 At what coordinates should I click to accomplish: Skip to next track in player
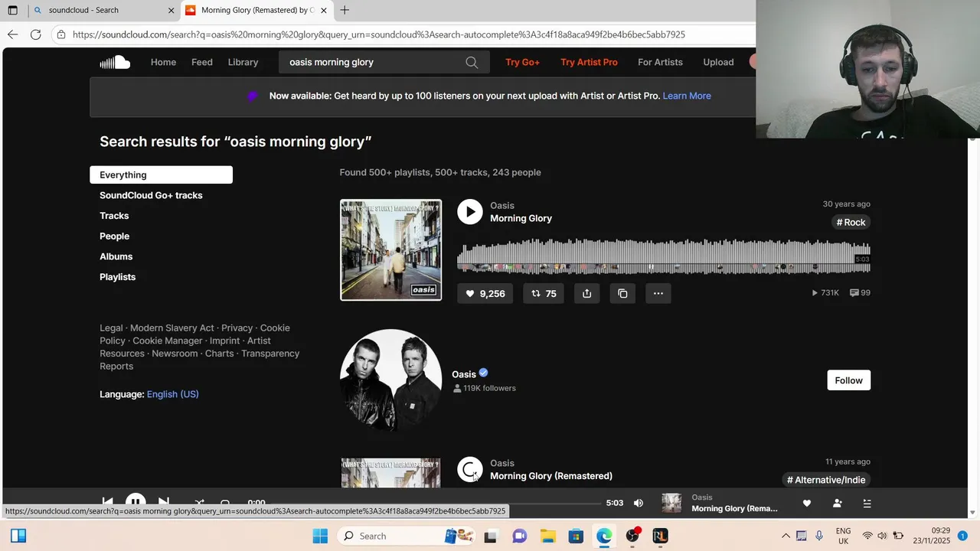click(163, 503)
